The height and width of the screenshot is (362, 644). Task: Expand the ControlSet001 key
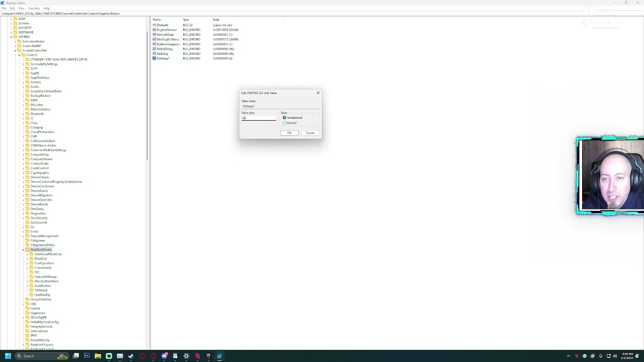tap(15, 46)
